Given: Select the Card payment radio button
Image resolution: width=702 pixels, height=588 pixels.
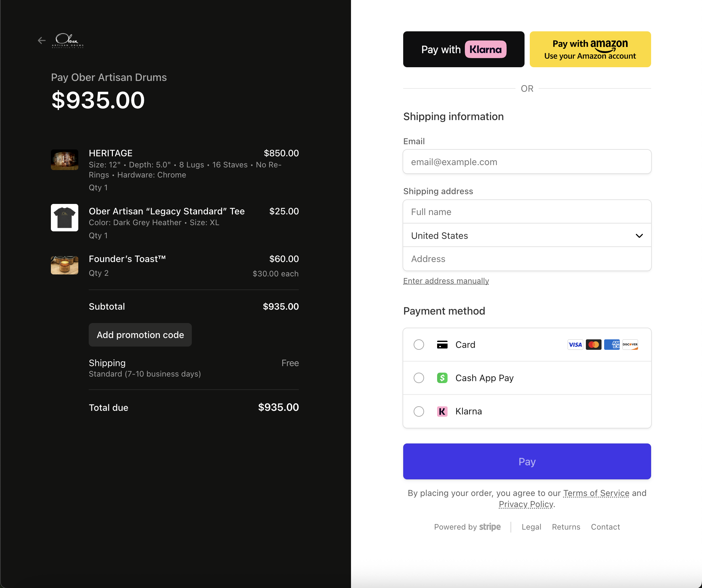Looking at the screenshot, I should point(419,345).
